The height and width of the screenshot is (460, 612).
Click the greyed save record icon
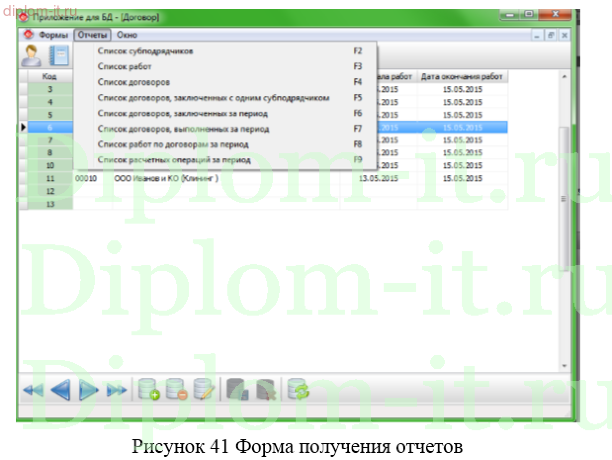click(x=238, y=389)
